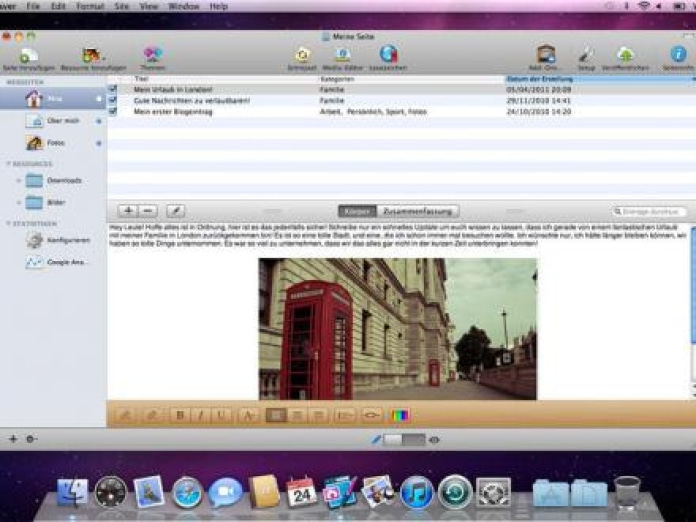The image size is (696, 522).
Task: Expand the Downloads folder triangle
Action: point(18,180)
